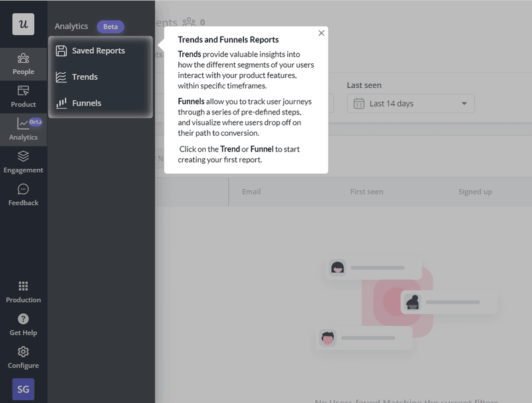532x403 pixels.
Task: Click the Userpilot logo at top left
Action: [23, 24]
